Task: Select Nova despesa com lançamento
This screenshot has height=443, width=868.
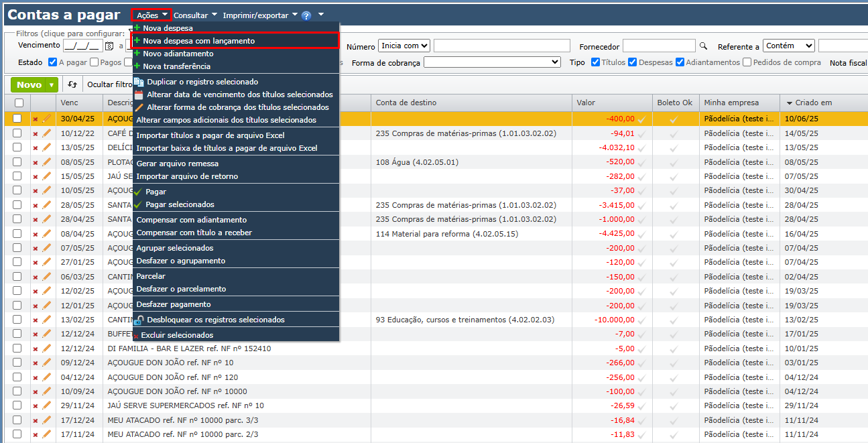Action: (x=198, y=41)
